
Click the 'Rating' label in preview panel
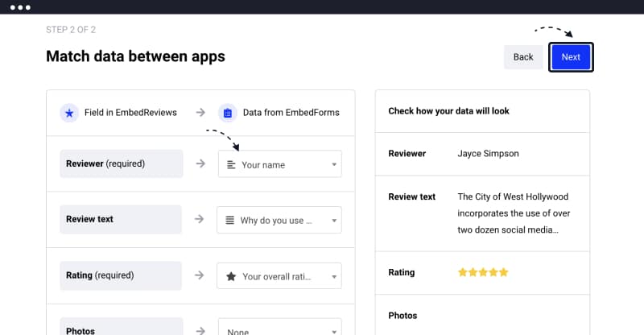tap(401, 272)
